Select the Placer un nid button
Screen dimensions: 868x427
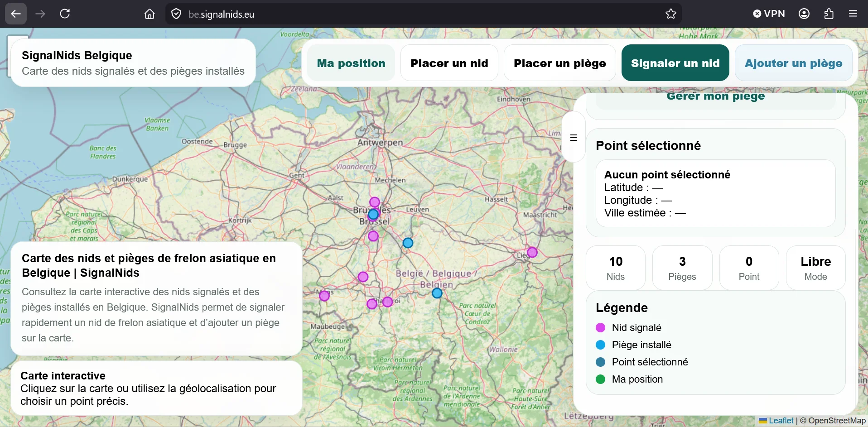pos(449,63)
